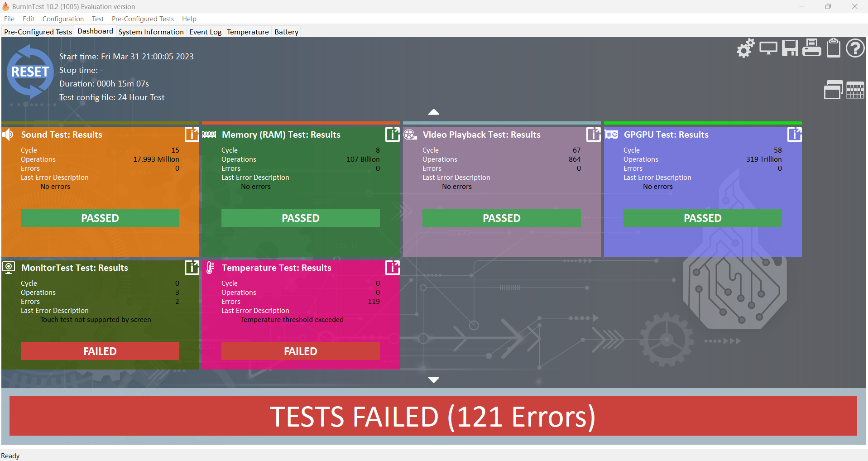868x461 pixels.
Task: Click the '17.993 Million' operations value
Action: [156, 159]
